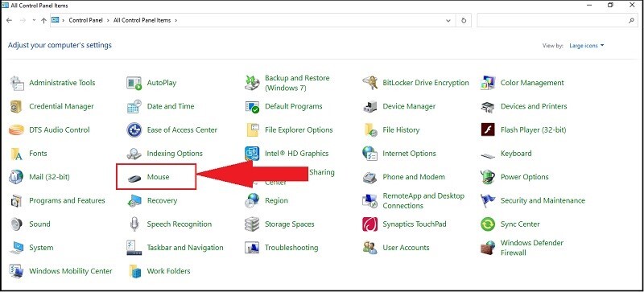The width and height of the screenshot is (644, 292).
Task: Open the Date and Time icon
Action: pyautogui.click(x=134, y=106)
